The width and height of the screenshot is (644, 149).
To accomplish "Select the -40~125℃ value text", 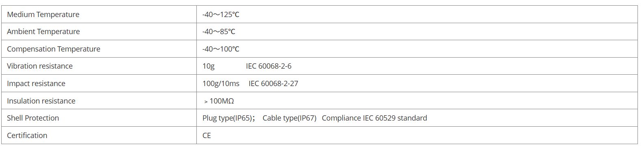I will [x=221, y=14].
